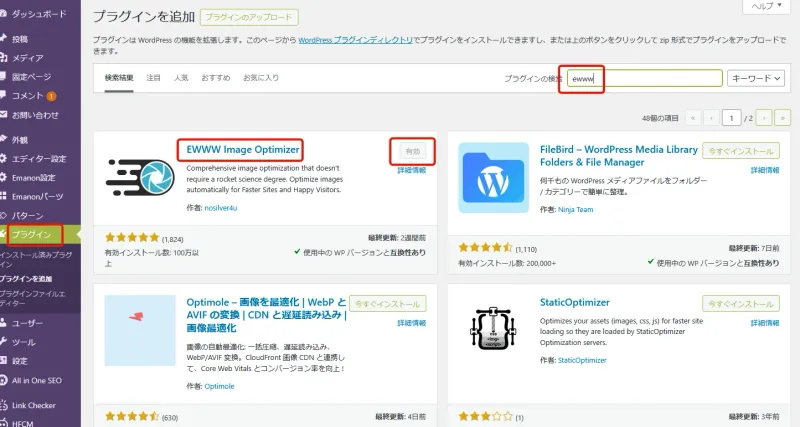Click the FileBird folder thumbnail

(x=493, y=178)
